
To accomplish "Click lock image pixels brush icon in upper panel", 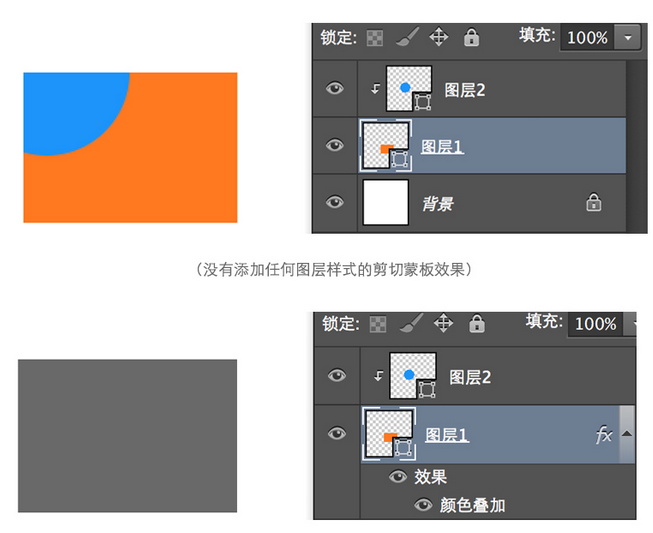I will click(x=405, y=37).
